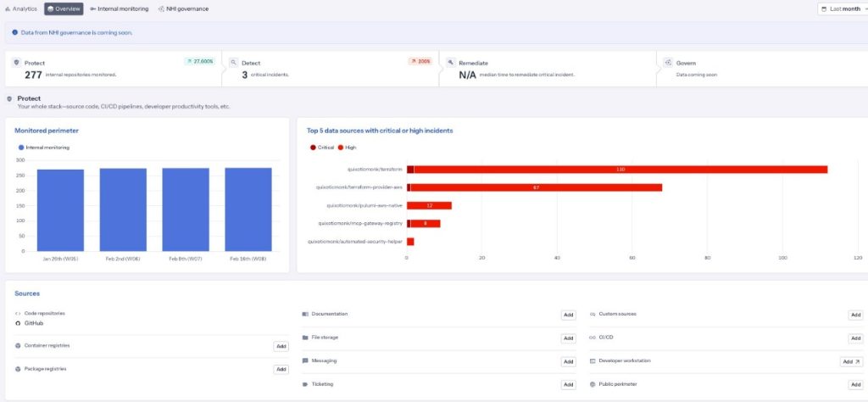Click the File storage folder icon
The height and width of the screenshot is (402, 868).
tap(305, 338)
